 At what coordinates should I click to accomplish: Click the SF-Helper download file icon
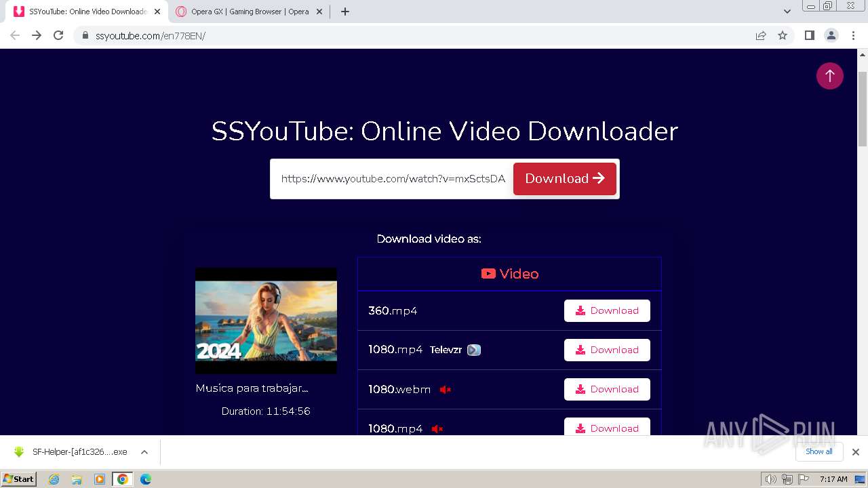[19, 452]
